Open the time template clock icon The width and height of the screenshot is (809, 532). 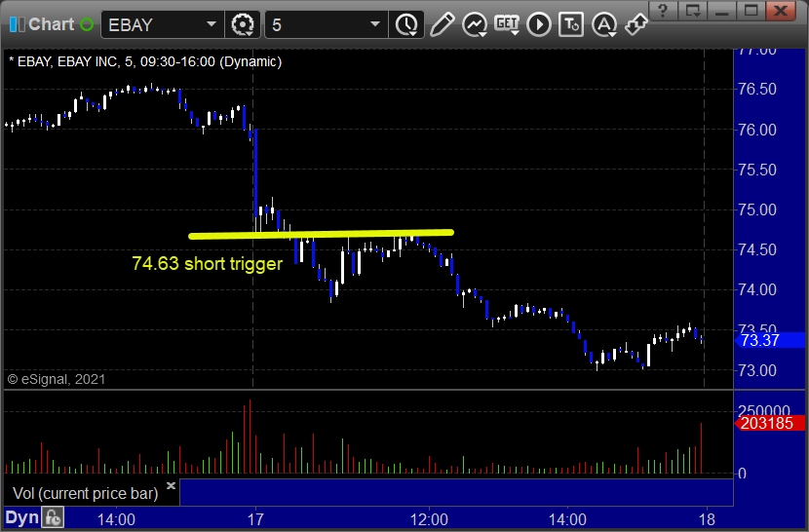[x=406, y=24]
